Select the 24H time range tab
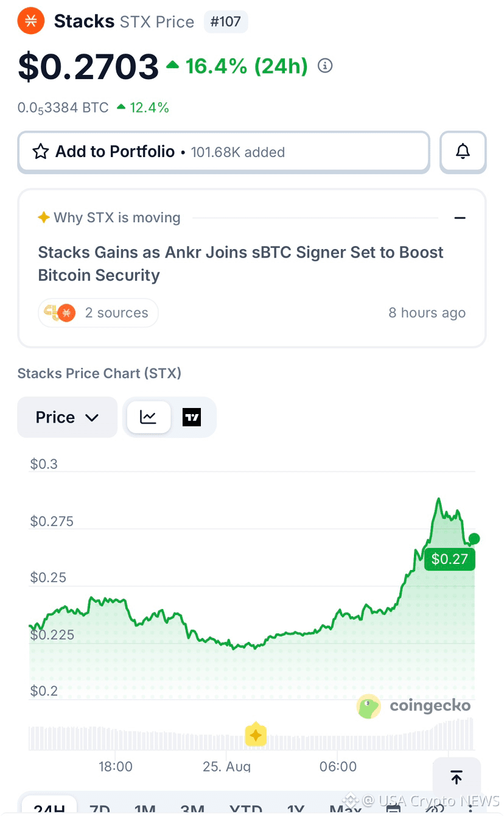This screenshot has width=504, height=816. 49,809
